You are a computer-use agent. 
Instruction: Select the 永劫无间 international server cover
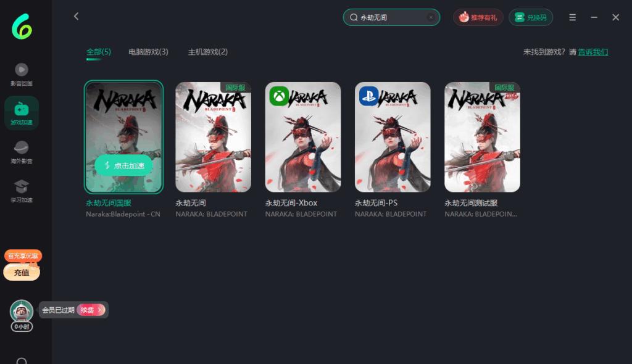coord(213,137)
